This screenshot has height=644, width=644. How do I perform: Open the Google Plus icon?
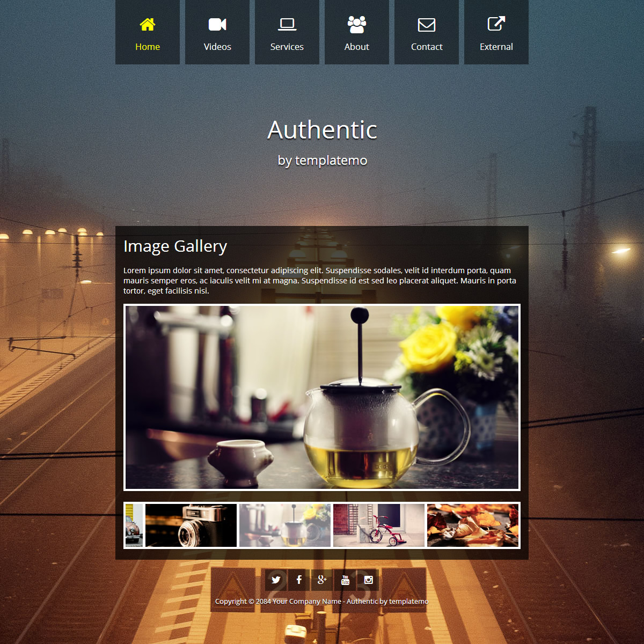tap(322, 580)
